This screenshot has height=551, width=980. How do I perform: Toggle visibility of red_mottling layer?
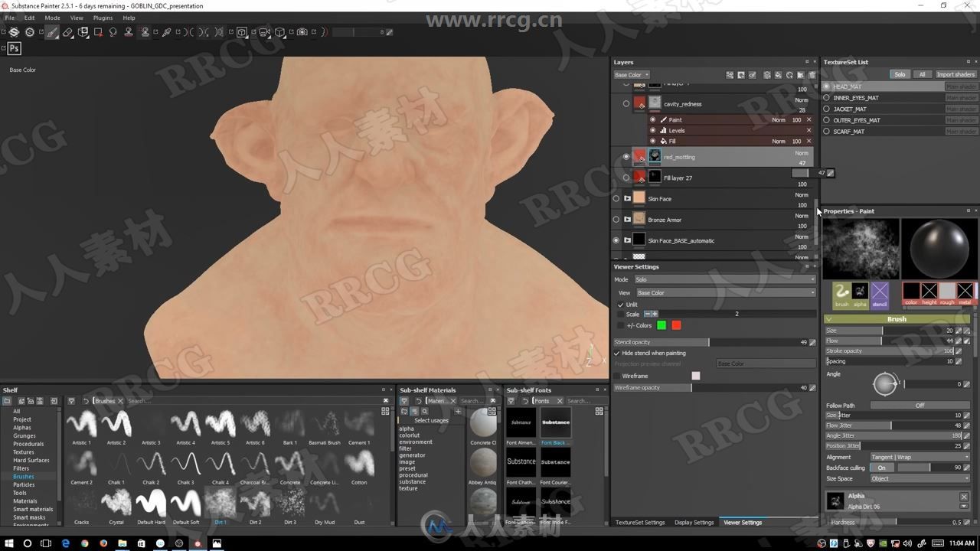click(626, 157)
